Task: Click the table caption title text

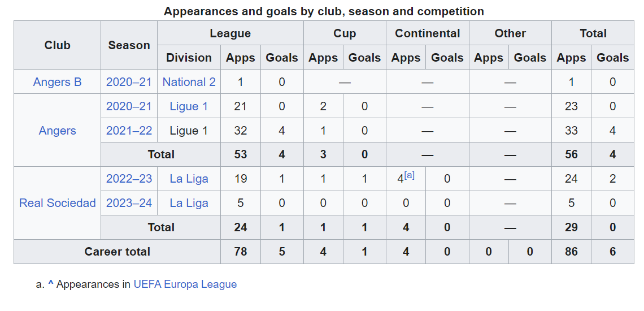Action: pyautogui.click(x=324, y=11)
